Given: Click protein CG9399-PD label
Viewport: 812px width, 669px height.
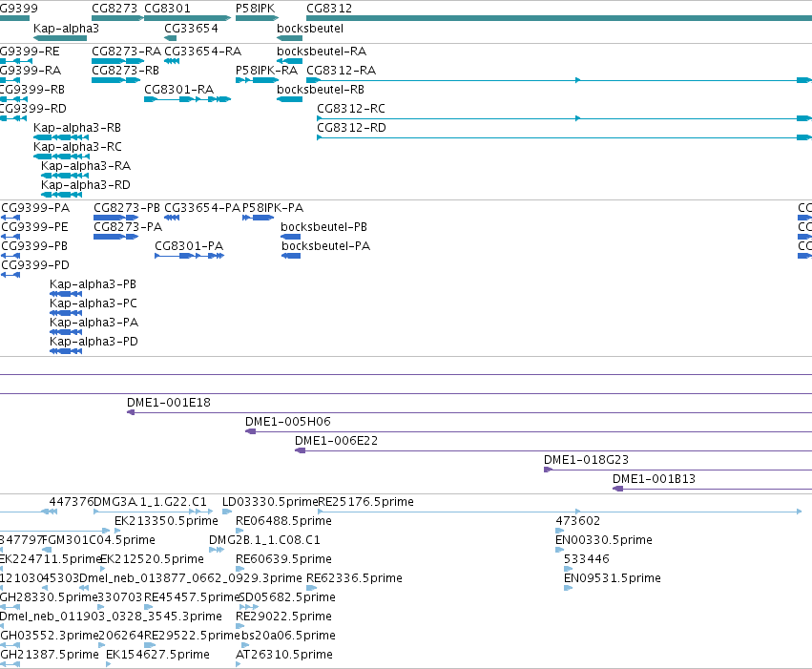Looking at the screenshot, I should [x=35, y=265].
